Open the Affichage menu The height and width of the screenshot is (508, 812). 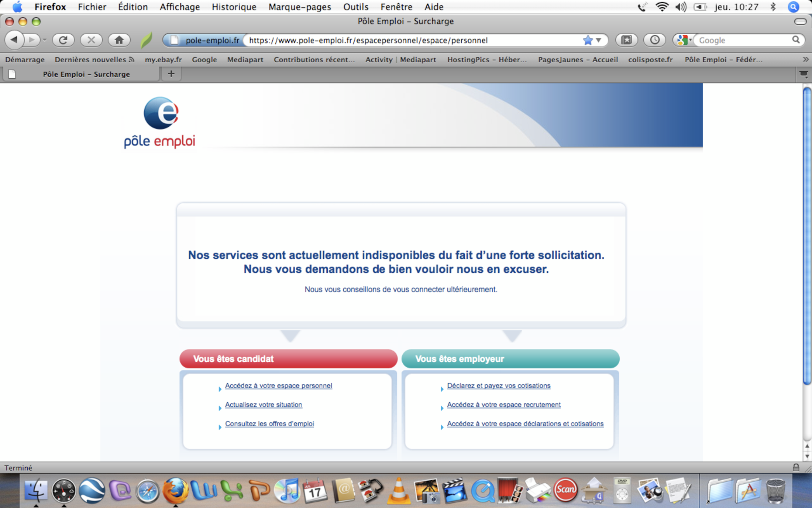click(180, 7)
